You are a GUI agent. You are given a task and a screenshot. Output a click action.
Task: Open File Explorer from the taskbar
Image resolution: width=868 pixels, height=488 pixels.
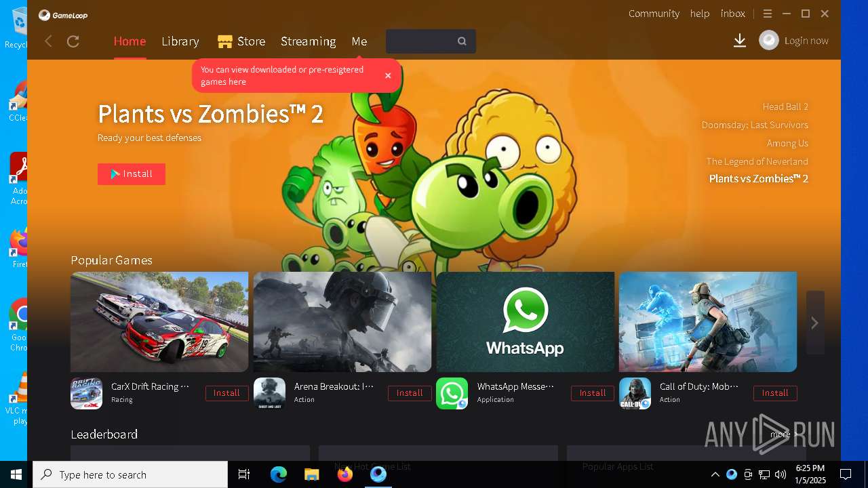click(311, 474)
